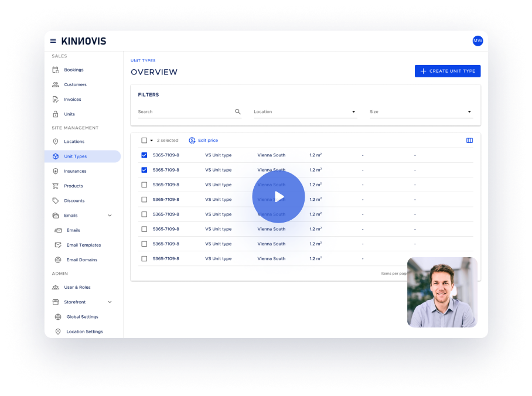Uncheck the first table row checkbox
The height and width of the screenshot is (396, 532).
coord(144,155)
